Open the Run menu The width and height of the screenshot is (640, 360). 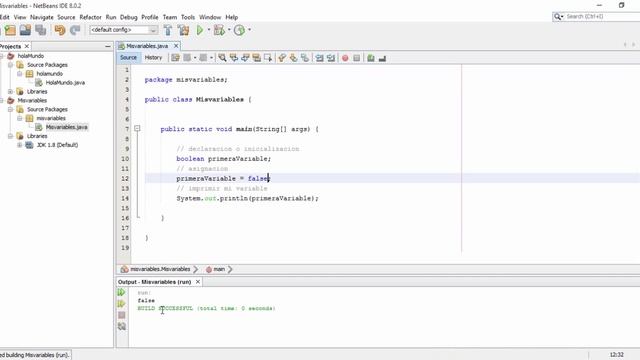[111, 17]
